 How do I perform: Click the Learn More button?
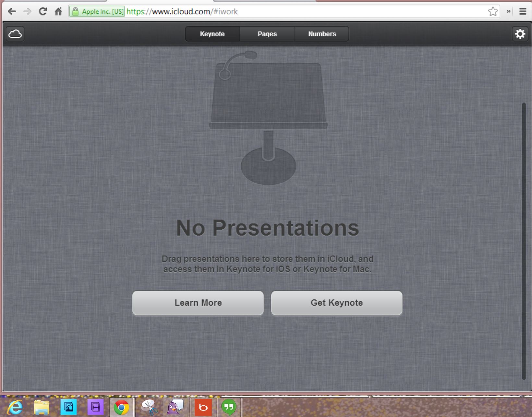[x=198, y=303]
